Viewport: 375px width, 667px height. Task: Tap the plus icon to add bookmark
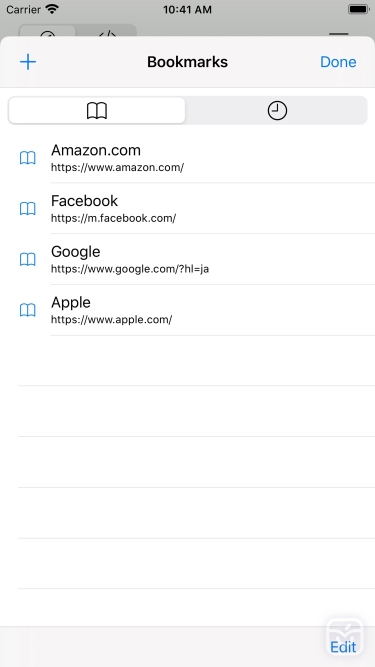coord(28,62)
